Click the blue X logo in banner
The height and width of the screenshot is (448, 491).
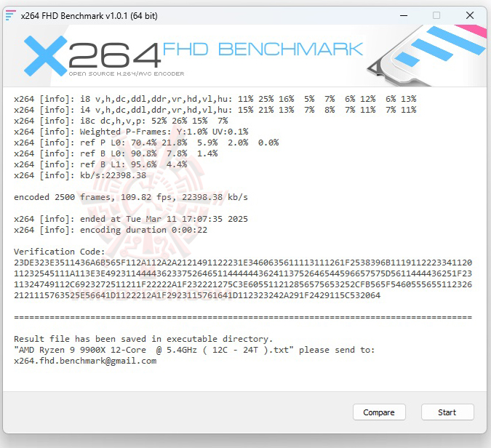45,56
